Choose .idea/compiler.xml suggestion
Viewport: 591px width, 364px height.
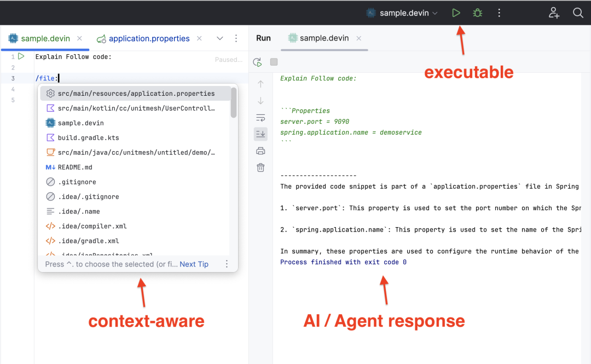pyautogui.click(x=135, y=226)
